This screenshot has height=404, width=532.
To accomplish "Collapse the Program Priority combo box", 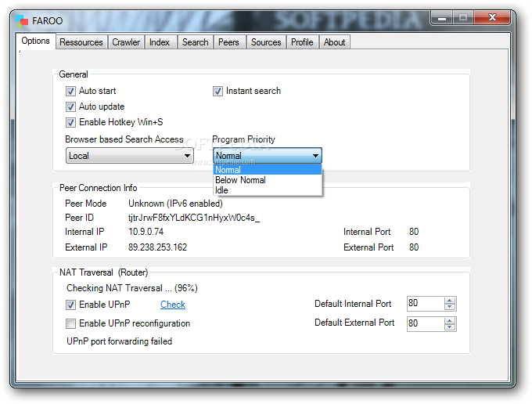I will click(268, 156).
